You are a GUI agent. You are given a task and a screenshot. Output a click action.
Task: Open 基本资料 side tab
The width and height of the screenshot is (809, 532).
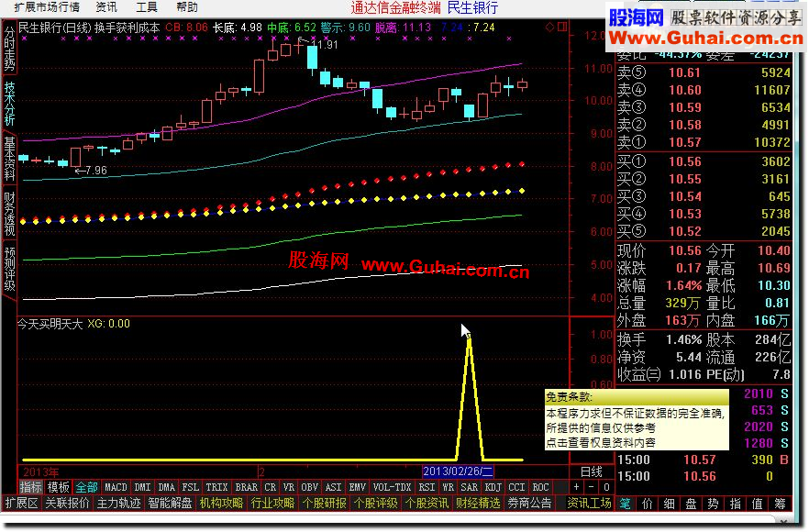coord(9,158)
